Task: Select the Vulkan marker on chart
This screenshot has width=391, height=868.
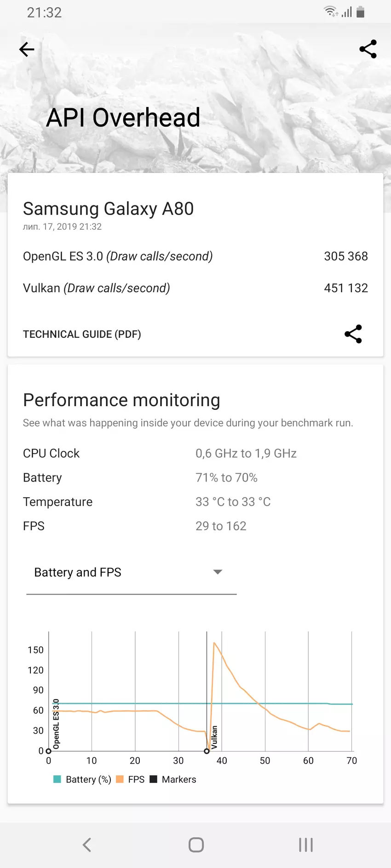Action: click(x=207, y=751)
